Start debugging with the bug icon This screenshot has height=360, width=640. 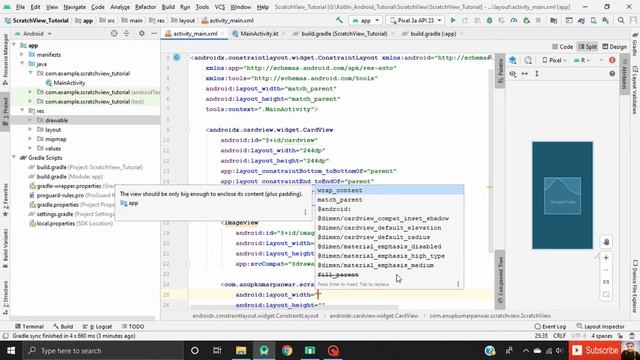(489, 20)
